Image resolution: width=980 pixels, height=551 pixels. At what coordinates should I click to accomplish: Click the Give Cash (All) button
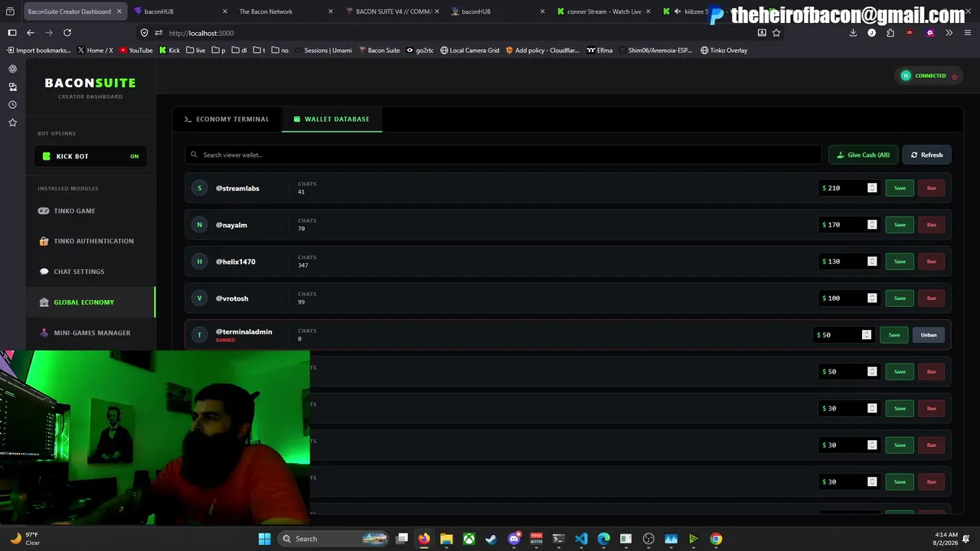point(864,155)
